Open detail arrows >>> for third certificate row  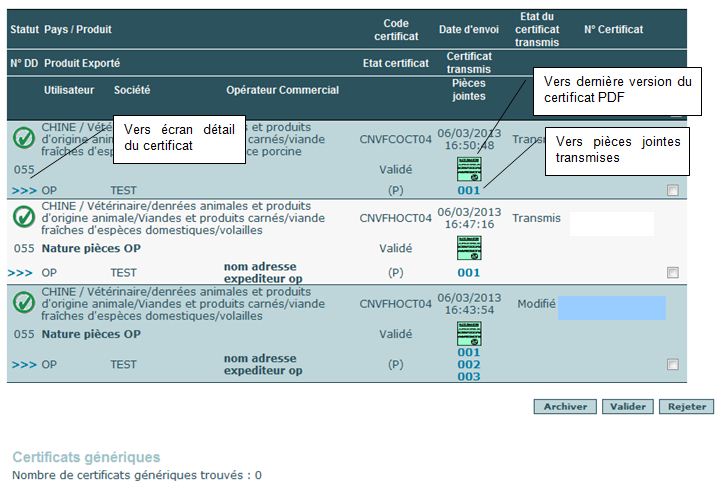point(24,365)
